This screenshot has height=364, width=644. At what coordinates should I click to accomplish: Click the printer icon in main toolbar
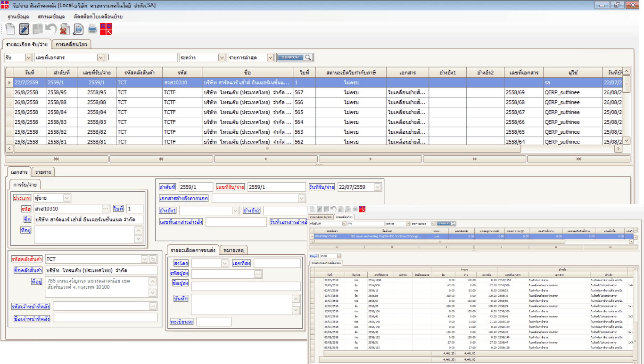92,29
